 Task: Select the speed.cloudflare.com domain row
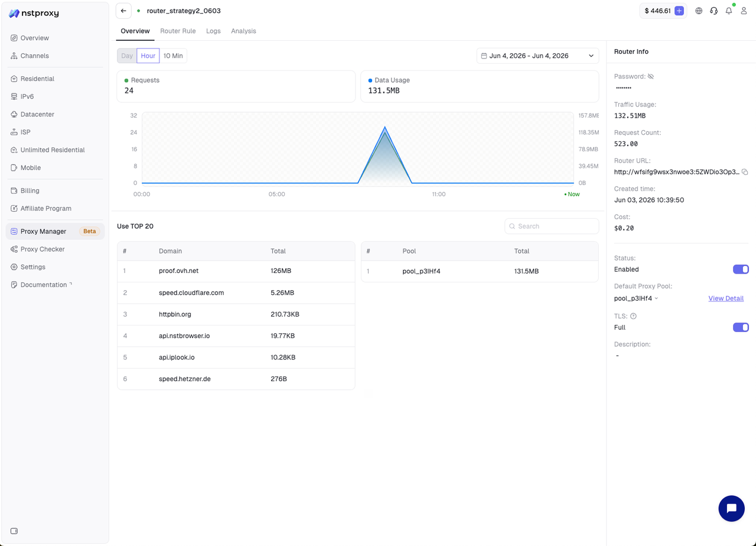(x=236, y=292)
